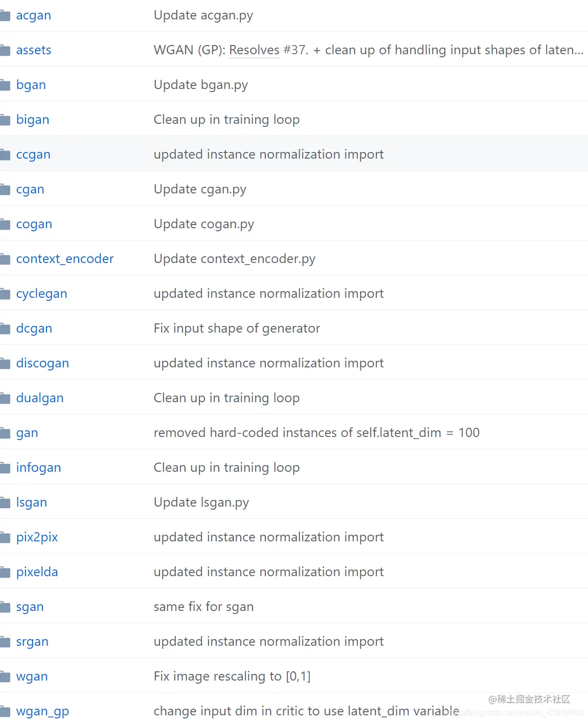Screen dimensions: 588x722
Task: Open the wgan folder
Action: click(32, 677)
